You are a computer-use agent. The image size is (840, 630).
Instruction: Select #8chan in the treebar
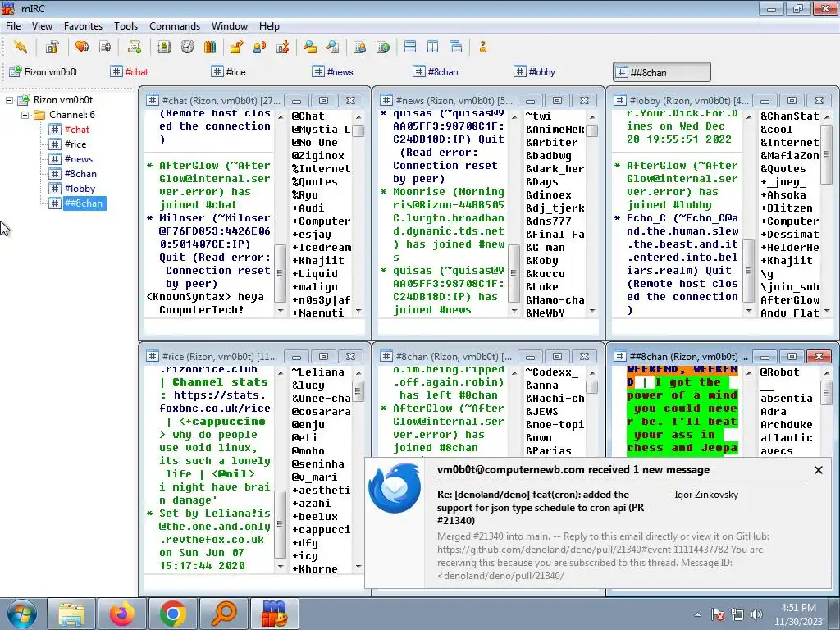point(80,174)
